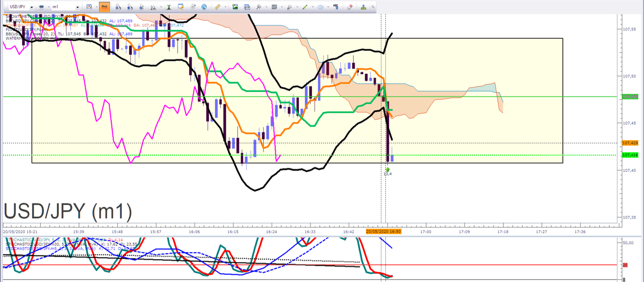Expand the ellipse shape dropdown arrow
The height and width of the screenshot is (282, 644).
tap(328, 7)
